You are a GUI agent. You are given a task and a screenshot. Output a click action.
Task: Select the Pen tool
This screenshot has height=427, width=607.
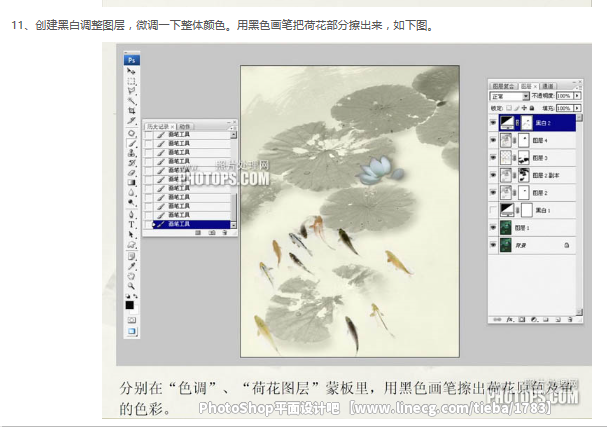click(x=131, y=214)
